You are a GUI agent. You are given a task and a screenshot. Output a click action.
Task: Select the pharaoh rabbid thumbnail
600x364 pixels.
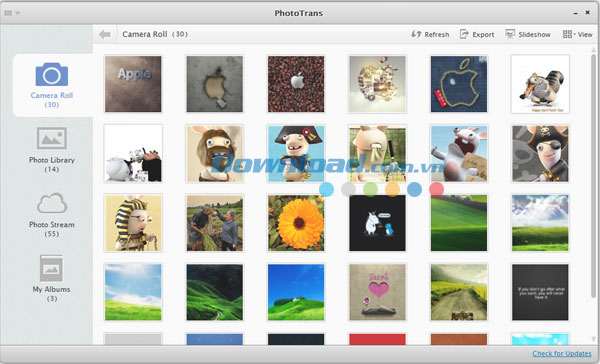133,223
